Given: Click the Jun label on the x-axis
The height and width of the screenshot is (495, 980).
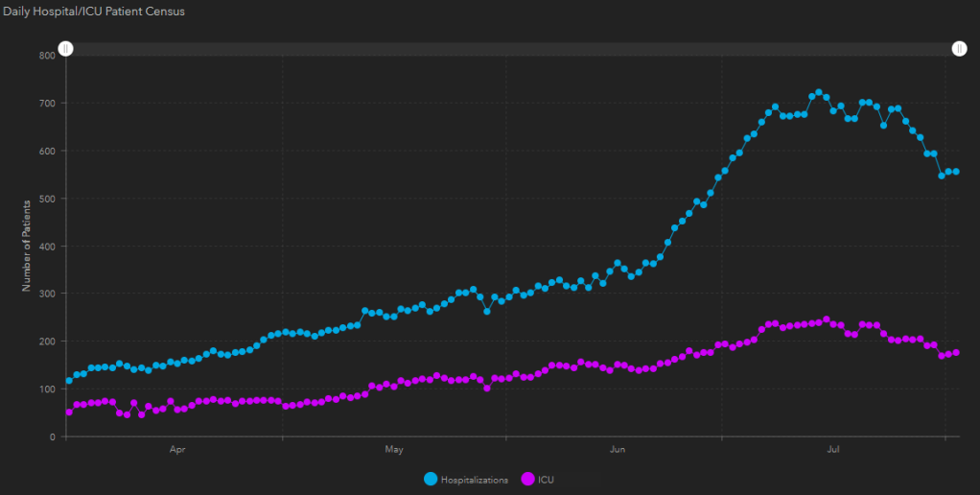Looking at the screenshot, I should [618, 449].
